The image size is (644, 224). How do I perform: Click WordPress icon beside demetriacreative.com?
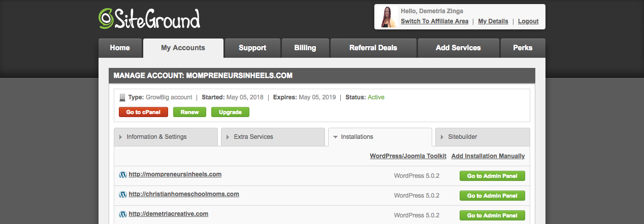pyautogui.click(x=122, y=214)
